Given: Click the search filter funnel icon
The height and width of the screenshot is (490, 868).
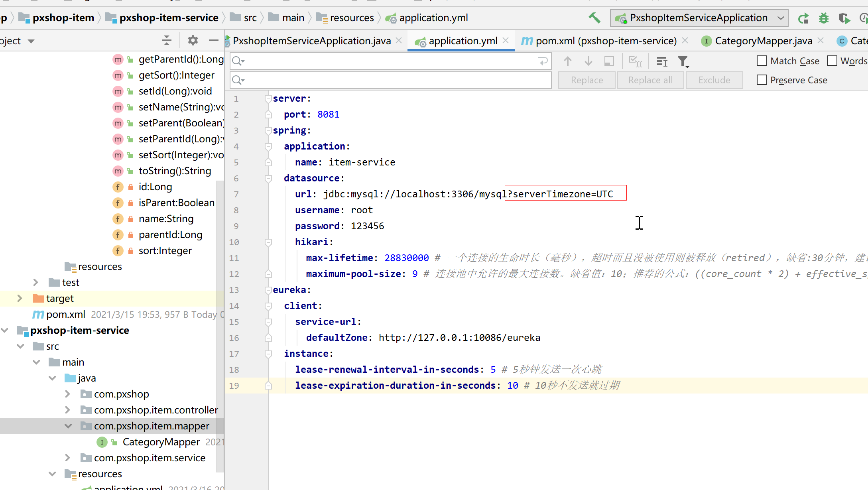Looking at the screenshot, I should click(683, 61).
